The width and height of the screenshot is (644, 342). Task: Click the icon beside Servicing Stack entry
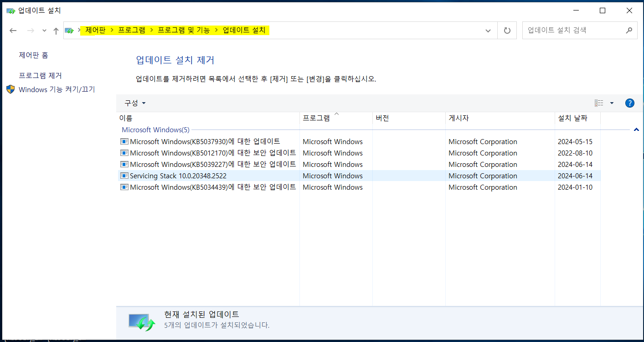(124, 176)
